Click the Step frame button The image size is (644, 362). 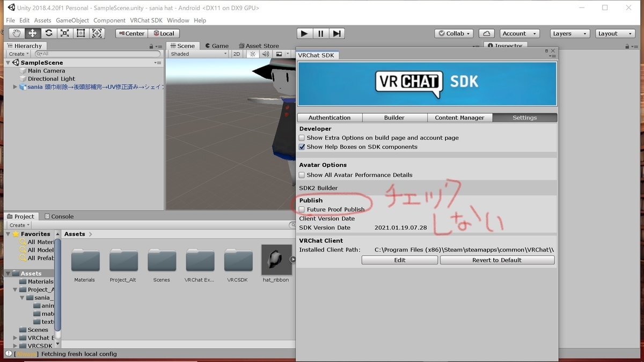(336, 33)
